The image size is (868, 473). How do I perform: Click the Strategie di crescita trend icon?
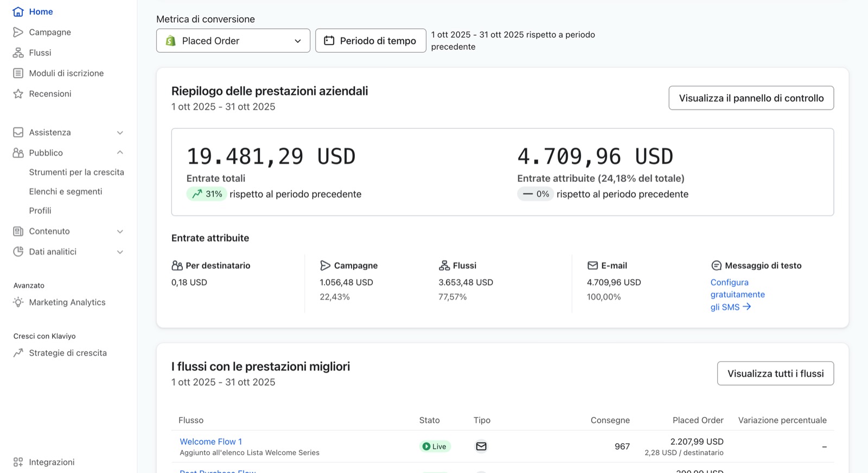[18, 353]
